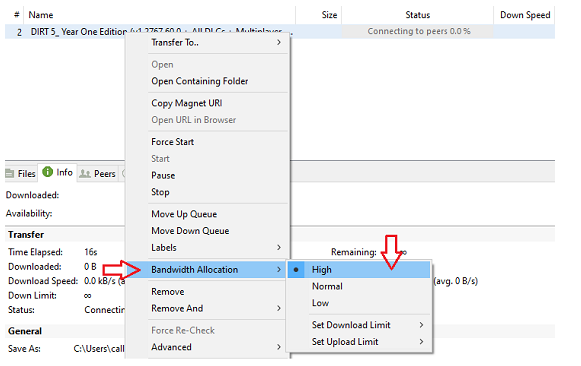
Task: Click the Down Limit label
Action: pos(32,296)
